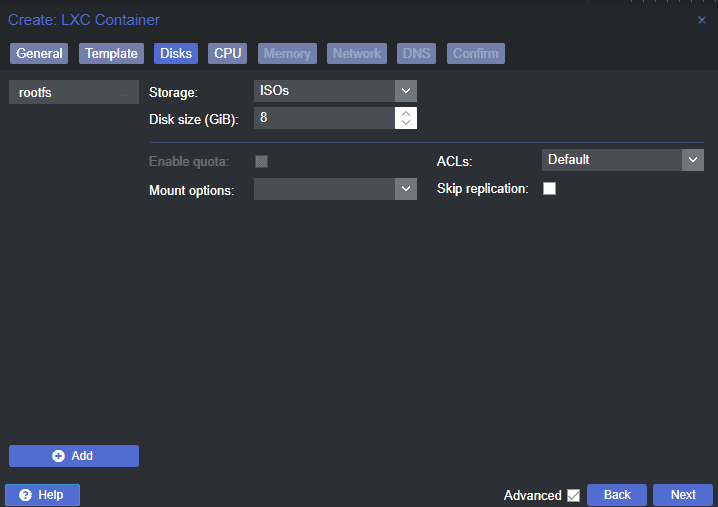
Task: Open the Memory tab
Action: 287,54
